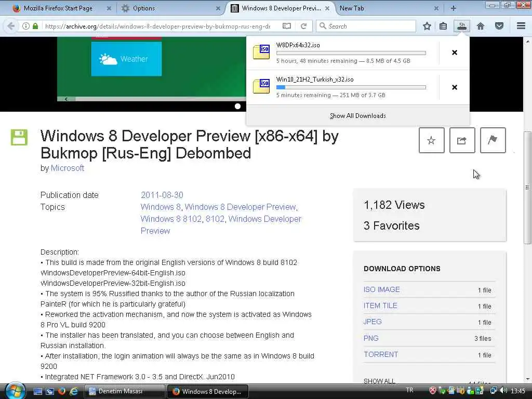Click scrollbar up arrow

pyautogui.click(x=527, y=41)
